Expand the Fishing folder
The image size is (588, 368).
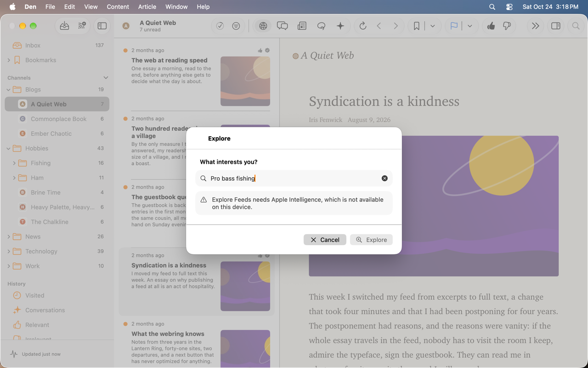(x=14, y=163)
